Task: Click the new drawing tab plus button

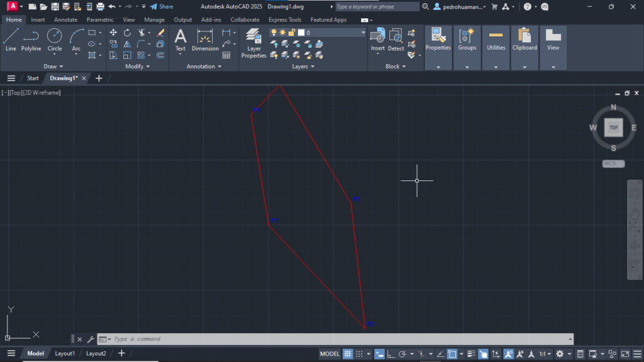Action: click(99, 78)
